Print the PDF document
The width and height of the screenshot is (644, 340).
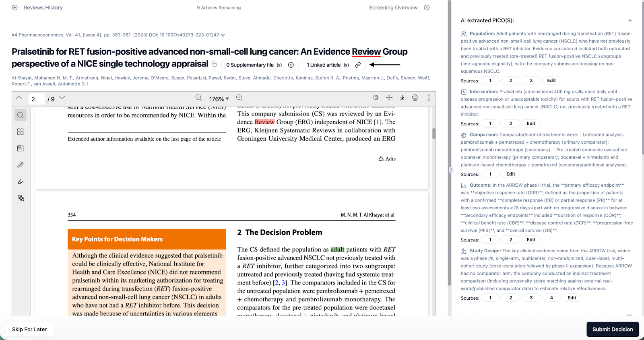click(x=415, y=98)
